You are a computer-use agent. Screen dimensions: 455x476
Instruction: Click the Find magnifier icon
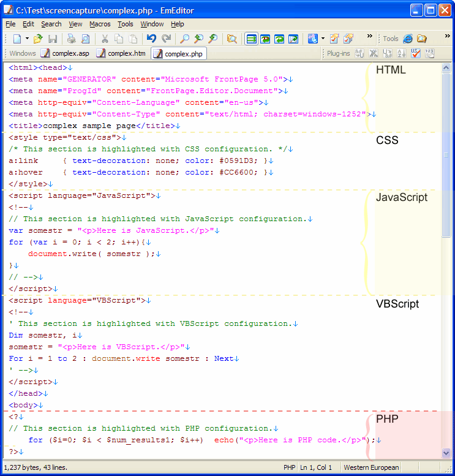pyautogui.click(x=184, y=39)
